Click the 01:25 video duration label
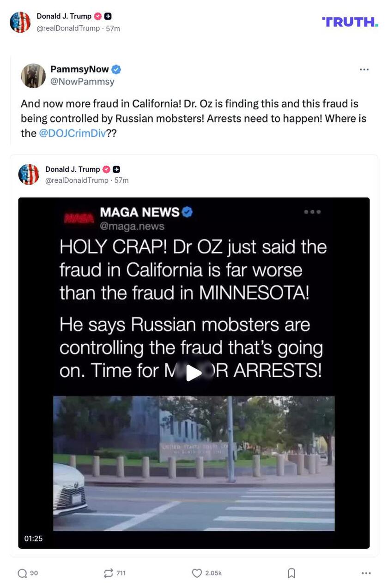The width and height of the screenshot is (388, 588). pos(33,539)
